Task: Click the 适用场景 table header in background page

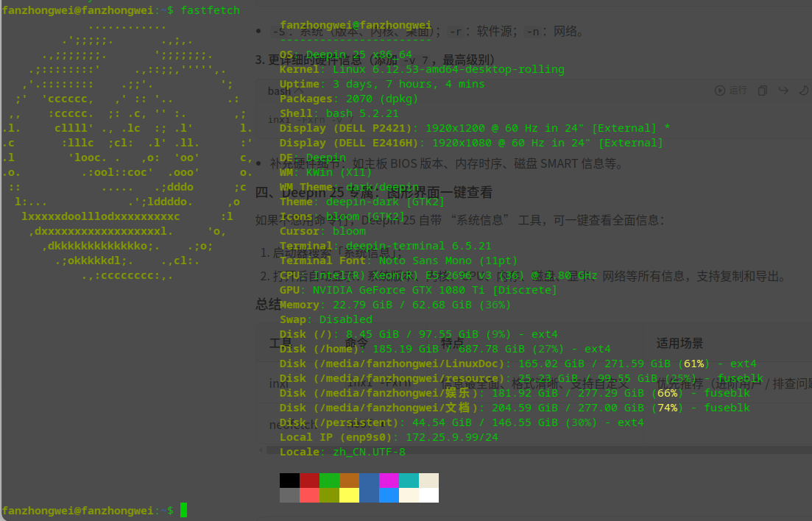Action: coord(679,344)
